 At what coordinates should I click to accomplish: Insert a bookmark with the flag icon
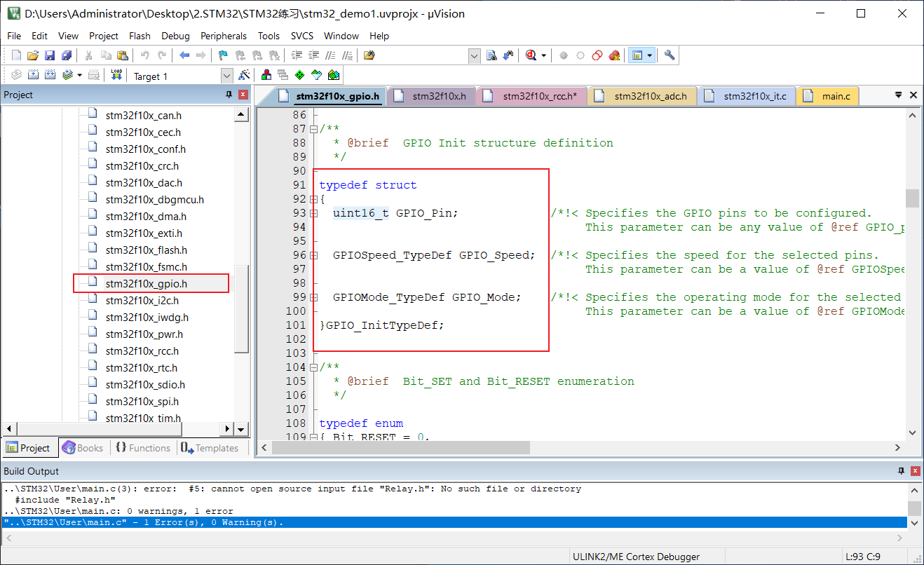point(223,55)
